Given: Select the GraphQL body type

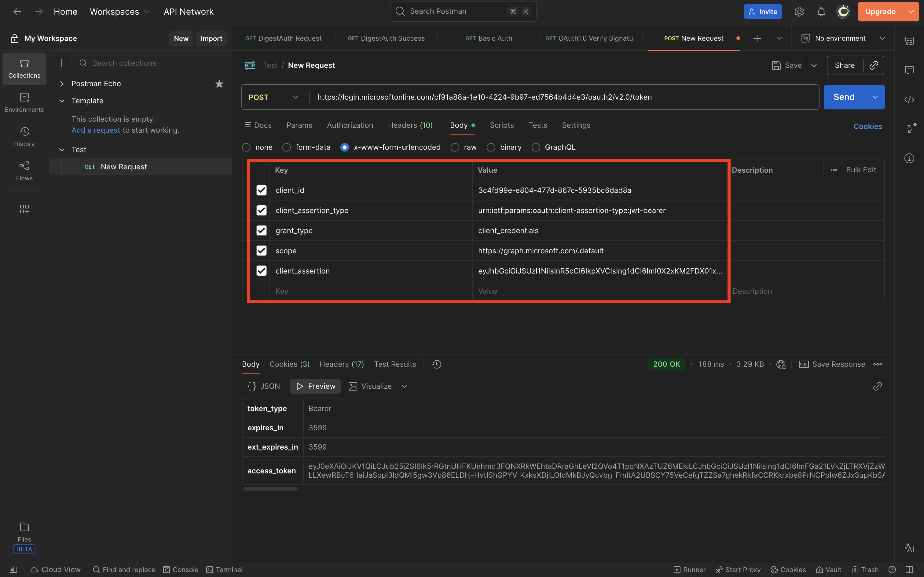Looking at the screenshot, I should click(x=536, y=147).
